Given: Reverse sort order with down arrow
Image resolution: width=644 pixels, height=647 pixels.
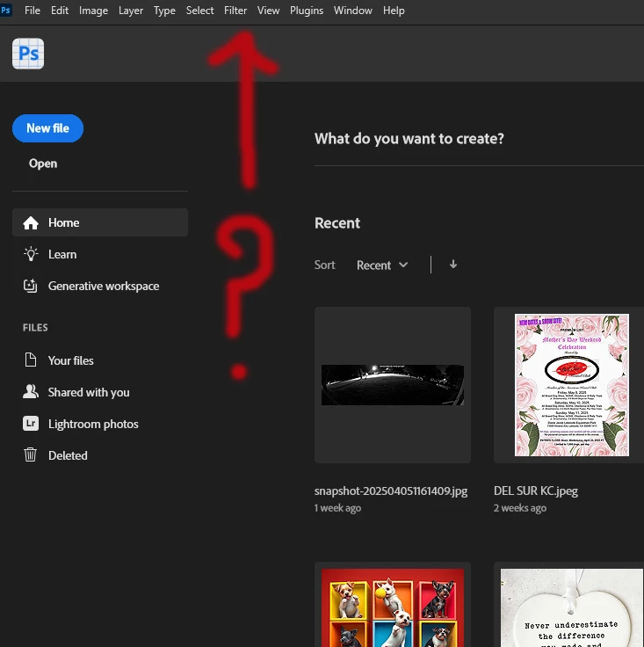Looking at the screenshot, I should (453, 265).
